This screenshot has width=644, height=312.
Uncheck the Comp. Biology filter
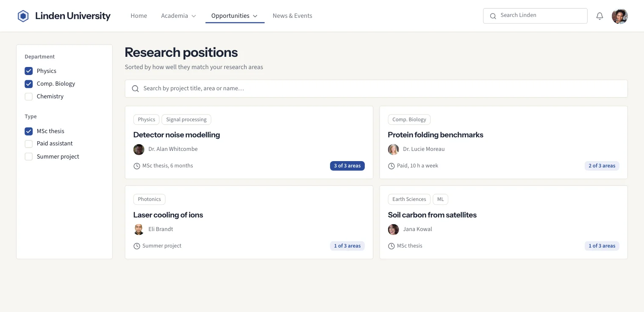(29, 84)
